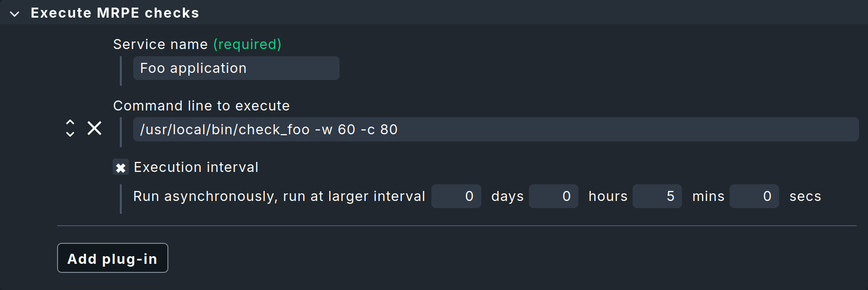Click the required label beside Service name
868x290 pixels.
pyautogui.click(x=246, y=44)
